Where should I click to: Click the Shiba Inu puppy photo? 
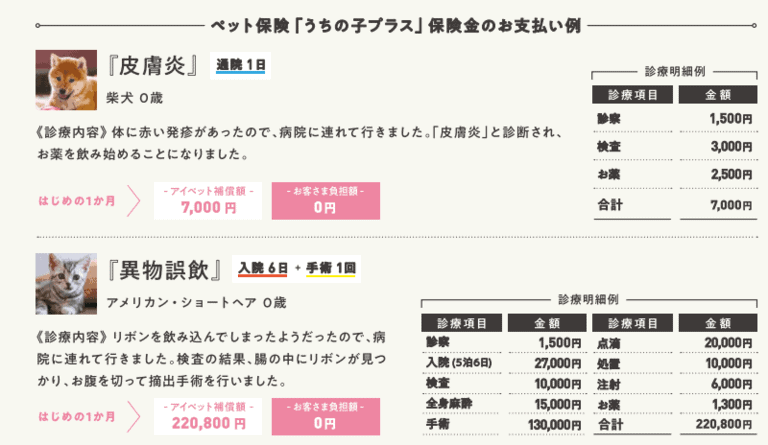pos(66,80)
